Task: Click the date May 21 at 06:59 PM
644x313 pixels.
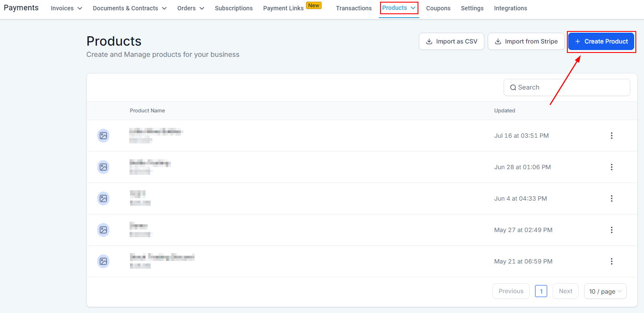Action: pos(523,261)
